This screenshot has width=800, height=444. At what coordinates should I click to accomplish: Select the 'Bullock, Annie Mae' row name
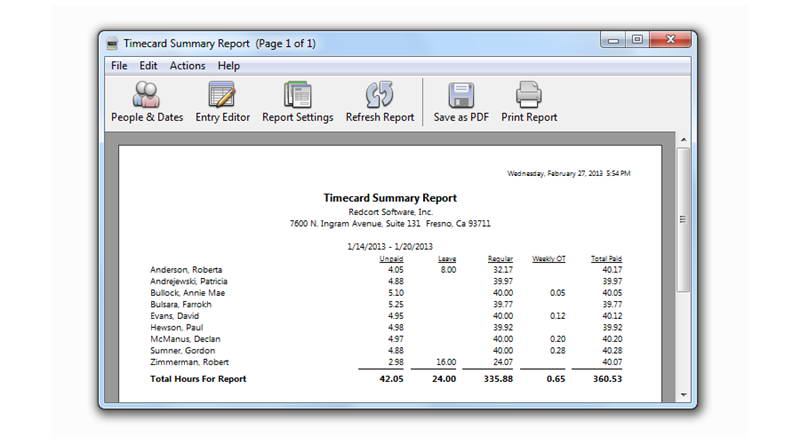tap(187, 293)
